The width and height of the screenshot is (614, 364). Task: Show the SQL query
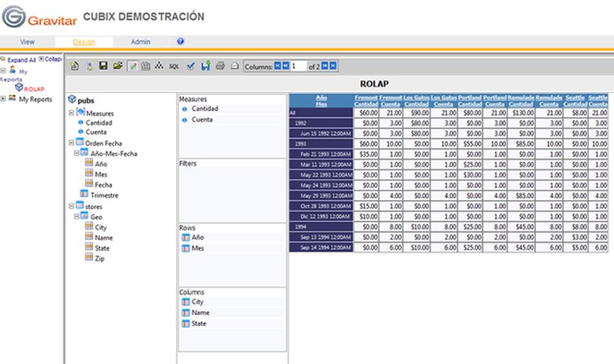(174, 66)
